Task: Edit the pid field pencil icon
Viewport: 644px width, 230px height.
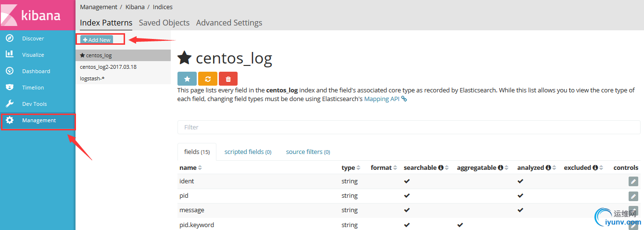Action: point(633,196)
